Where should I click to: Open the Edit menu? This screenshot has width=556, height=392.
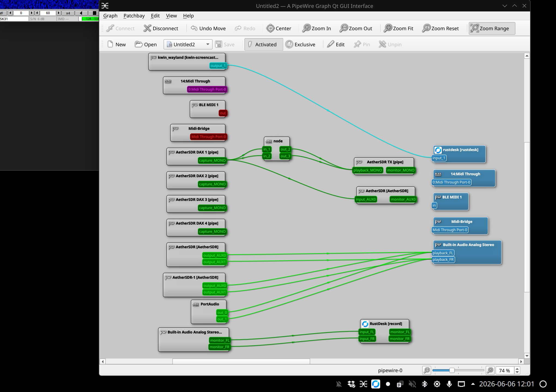pyautogui.click(x=155, y=16)
